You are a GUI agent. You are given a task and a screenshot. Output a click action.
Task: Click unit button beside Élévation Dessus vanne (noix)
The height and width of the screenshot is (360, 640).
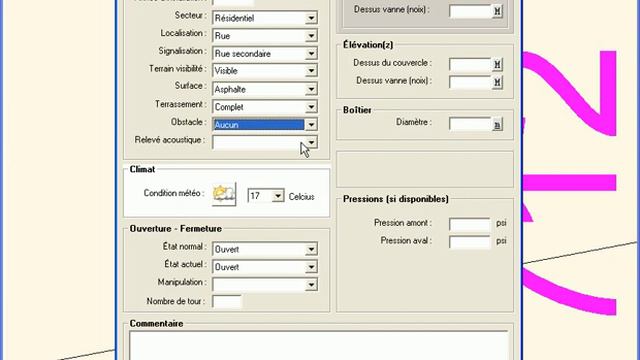[x=497, y=82]
